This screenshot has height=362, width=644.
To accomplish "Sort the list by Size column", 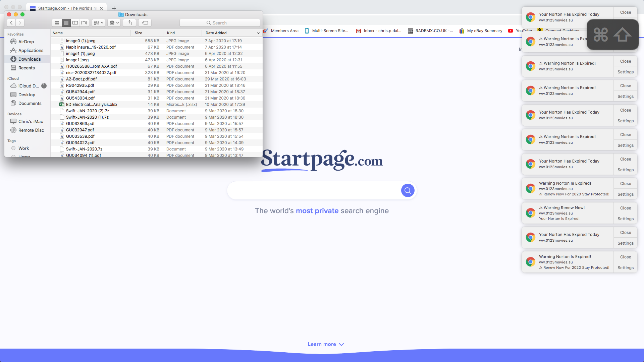I will click(x=147, y=33).
